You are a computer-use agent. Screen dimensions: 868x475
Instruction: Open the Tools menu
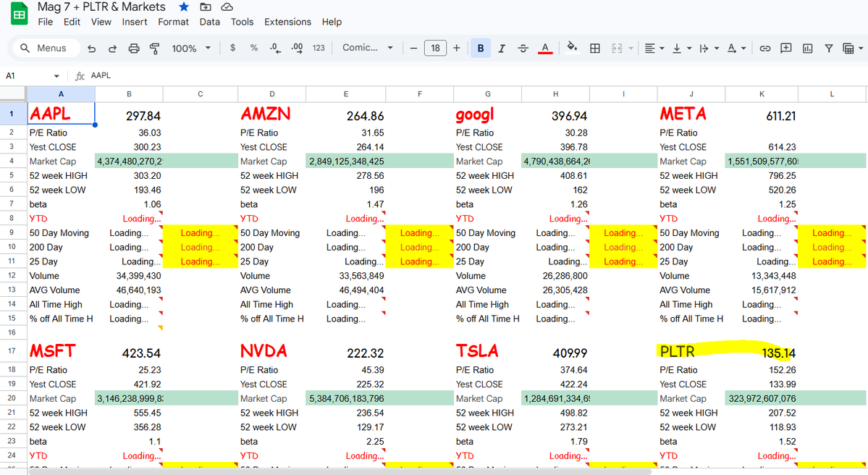point(242,22)
